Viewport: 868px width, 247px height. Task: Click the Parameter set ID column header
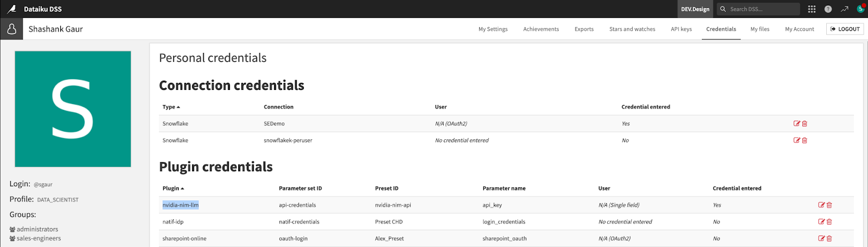(x=301, y=188)
